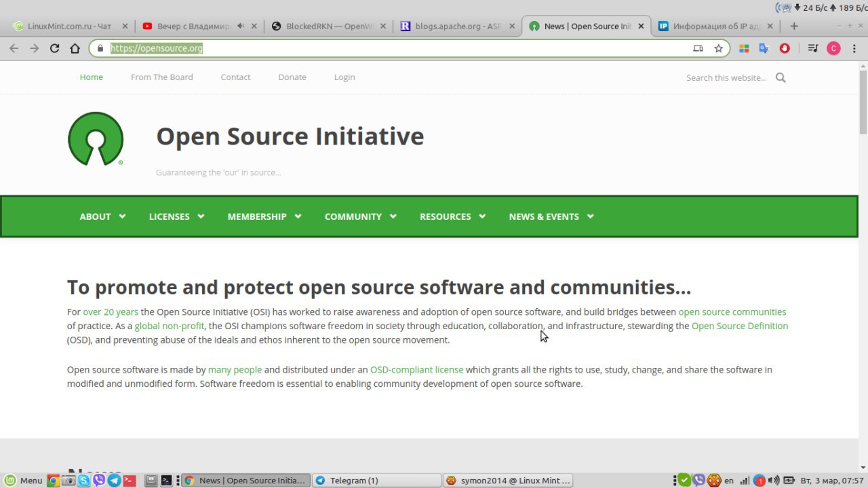Launch the screenshot camera tool in taskbar
Viewport: 868px width, 488px height.
click(x=68, y=481)
